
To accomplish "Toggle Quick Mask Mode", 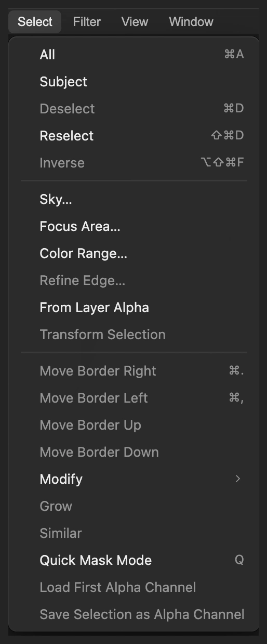I will point(133,560).
